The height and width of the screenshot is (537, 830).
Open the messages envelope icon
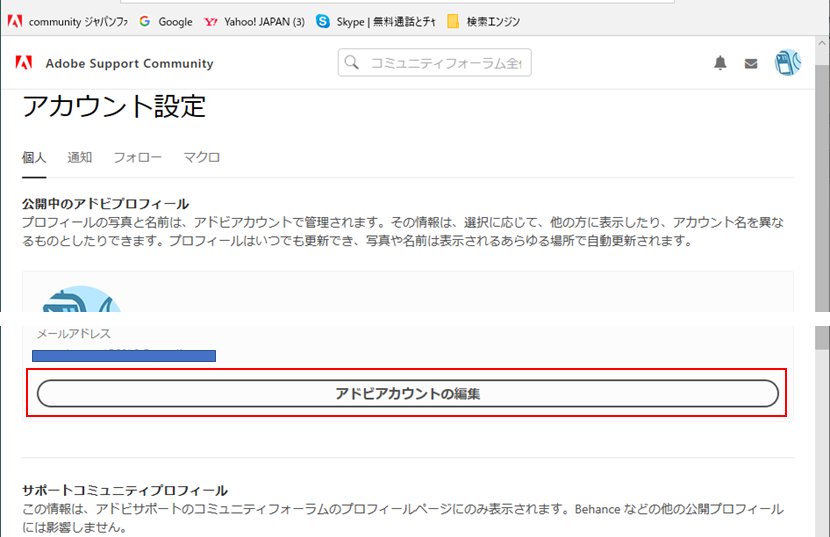tap(751, 64)
